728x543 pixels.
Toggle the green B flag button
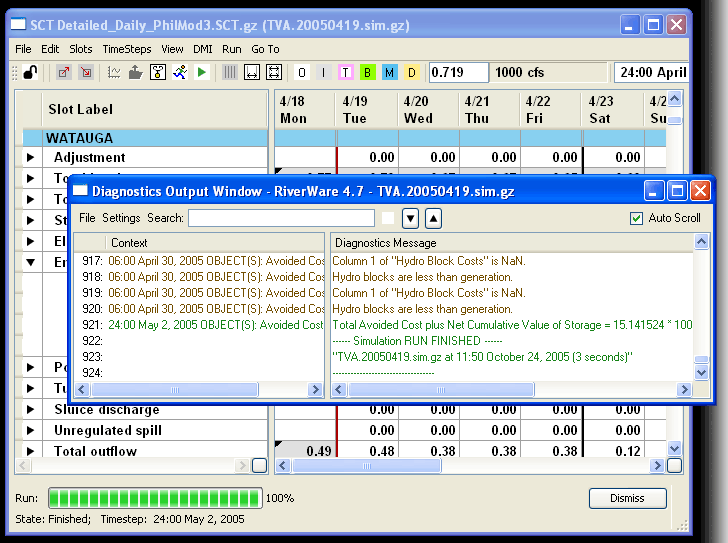[x=367, y=72]
